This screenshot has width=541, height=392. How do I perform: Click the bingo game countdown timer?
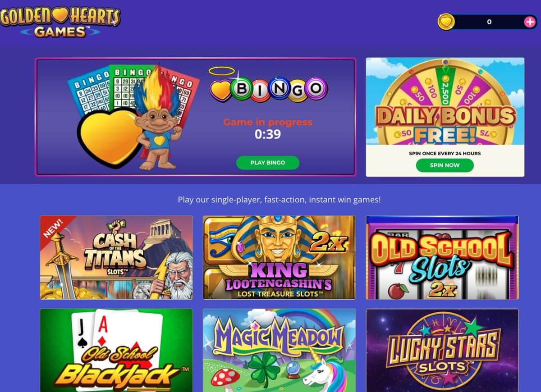(x=268, y=134)
